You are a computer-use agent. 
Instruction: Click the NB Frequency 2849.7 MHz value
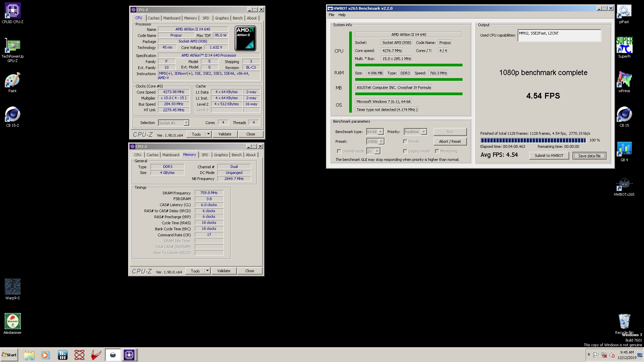click(234, 179)
